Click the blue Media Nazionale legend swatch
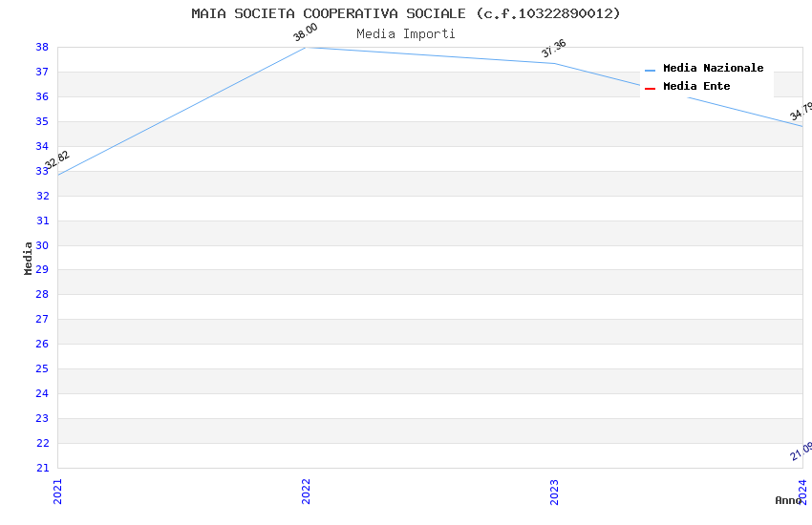This screenshot has height=525, width=812. pyautogui.click(x=650, y=70)
